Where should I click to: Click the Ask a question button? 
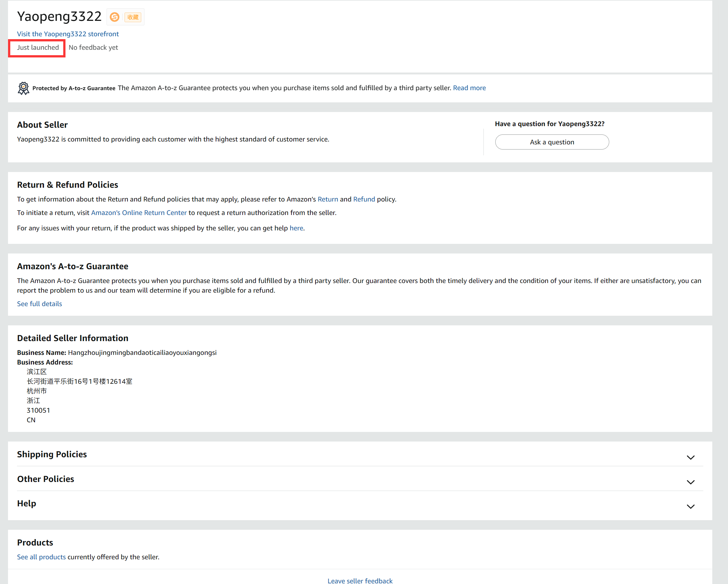[552, 142]
